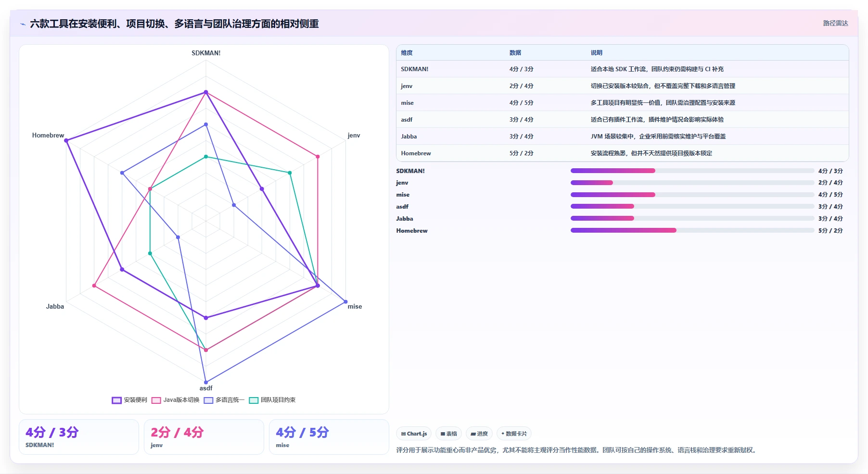The height and width of the screenshot is (474, 868).
Task: Click the 5分 / 2分 cell in the table
Action: 522,153
